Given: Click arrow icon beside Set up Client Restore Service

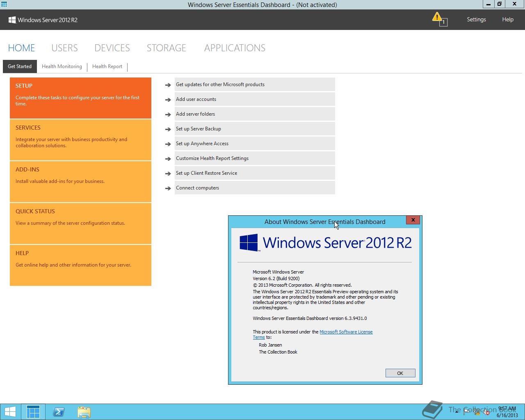Looking at the screenshot, I should point(168,173).
